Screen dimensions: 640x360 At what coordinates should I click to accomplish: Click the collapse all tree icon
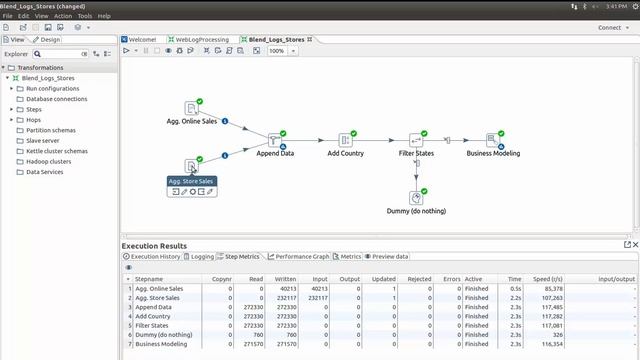click(107, 54)
